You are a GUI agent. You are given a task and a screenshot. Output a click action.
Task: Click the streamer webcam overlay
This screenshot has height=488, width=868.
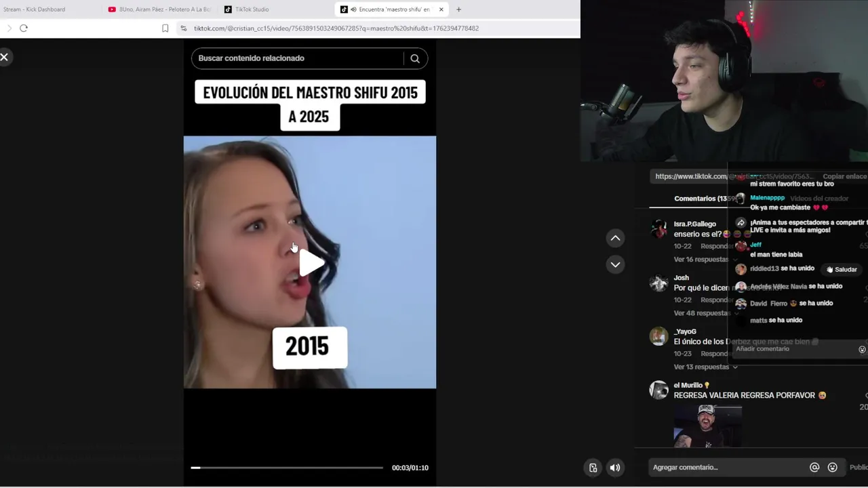(x=724, y=81)
